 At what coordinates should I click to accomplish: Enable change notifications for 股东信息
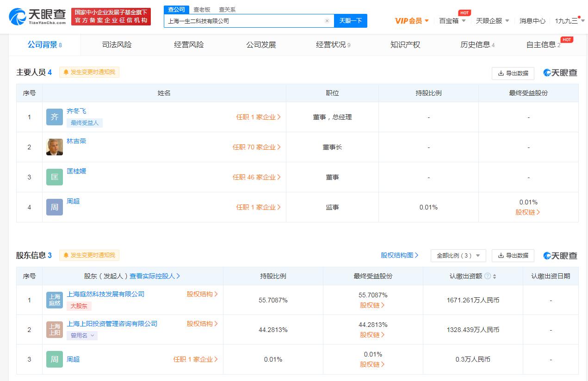(89, 255)
